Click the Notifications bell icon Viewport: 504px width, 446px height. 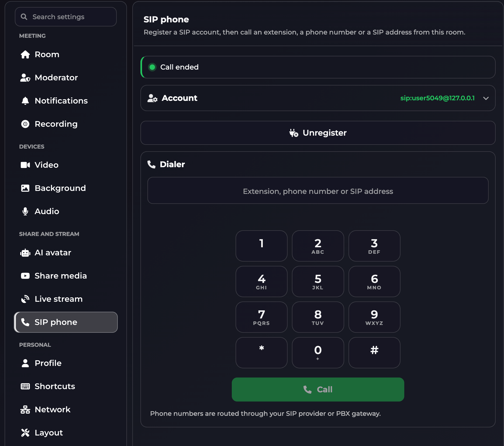click(25, 101)
